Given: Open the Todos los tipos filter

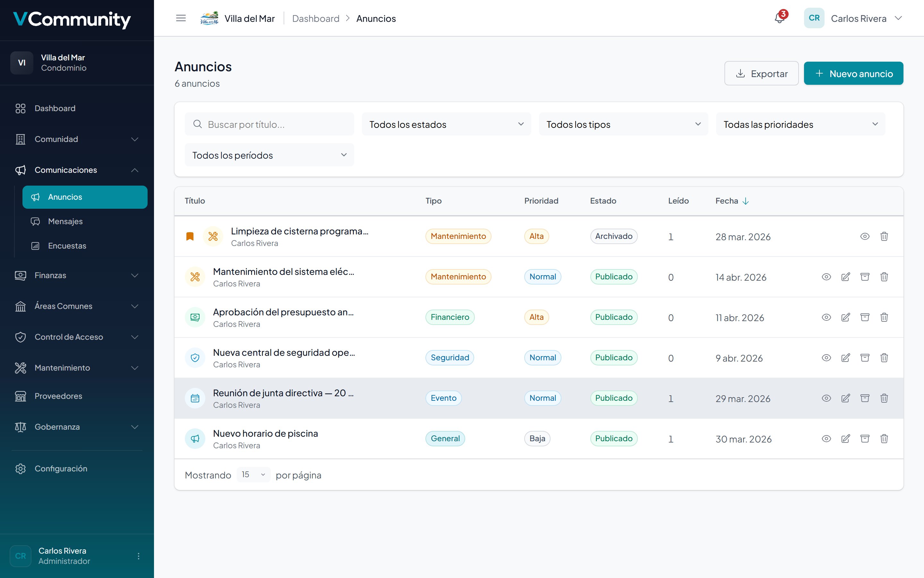Looking at the screenshot, I should [623, 124].
